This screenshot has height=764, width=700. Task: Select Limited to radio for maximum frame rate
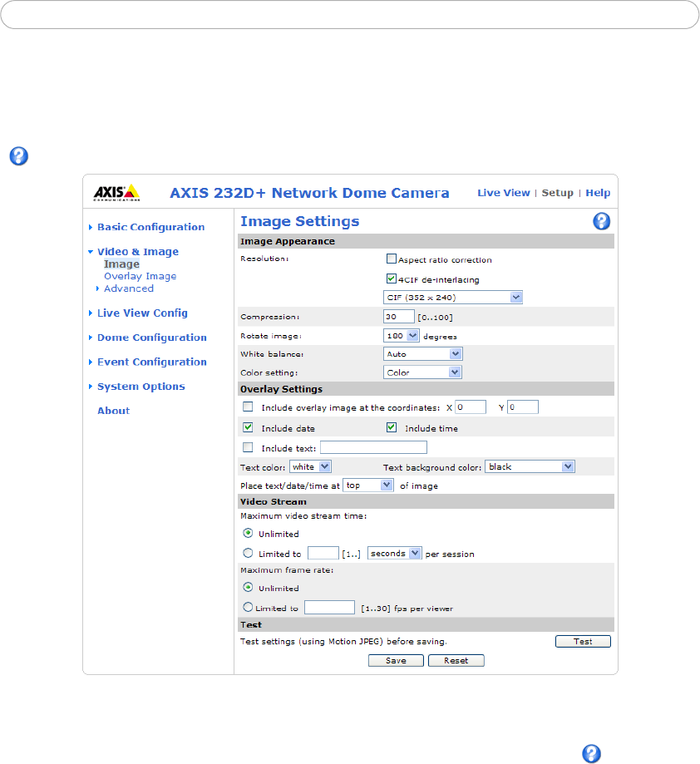click(248, 608)
